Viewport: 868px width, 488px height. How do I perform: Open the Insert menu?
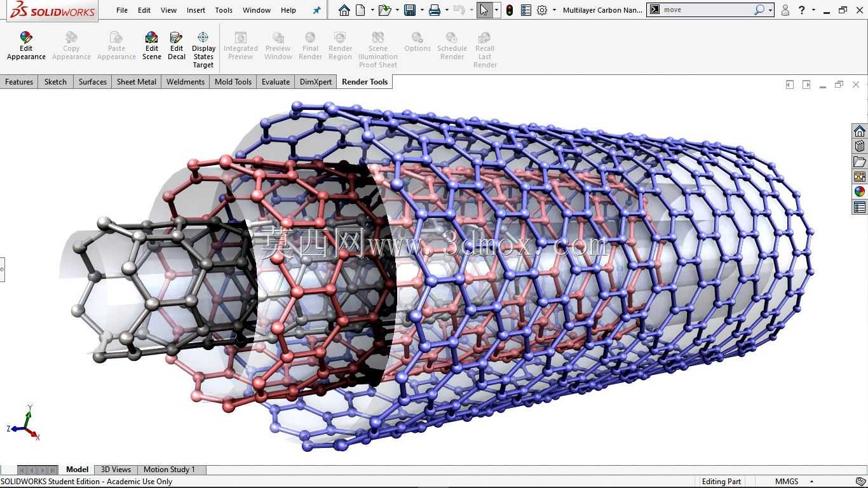196,10
